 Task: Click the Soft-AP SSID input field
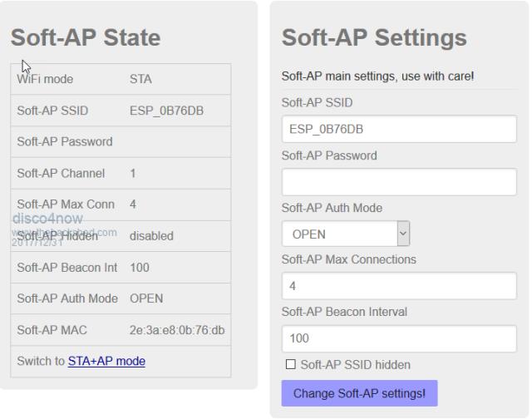click(399, 130)
